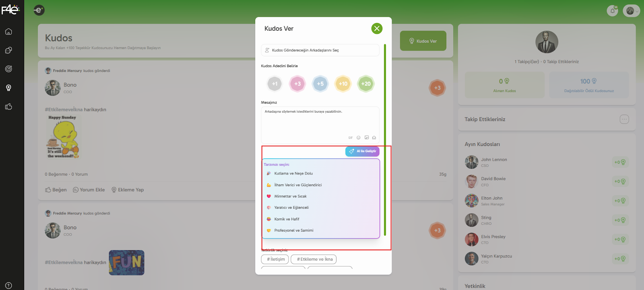Click the 'AI ile Geliştir' button
The width and height of the screenshot is (644, 290).
[x=362, y=151]
